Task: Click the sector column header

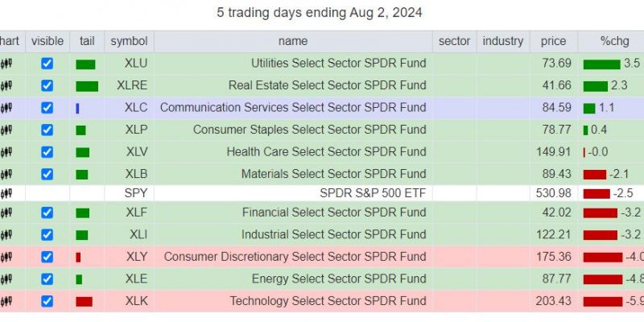Action: point(454,41)
